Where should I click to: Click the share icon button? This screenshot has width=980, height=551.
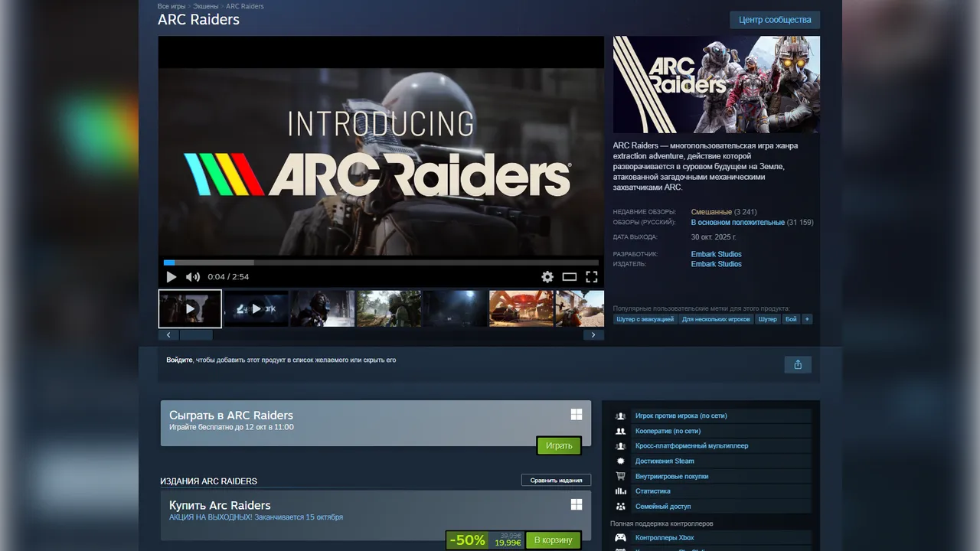(x=798, y=364)
